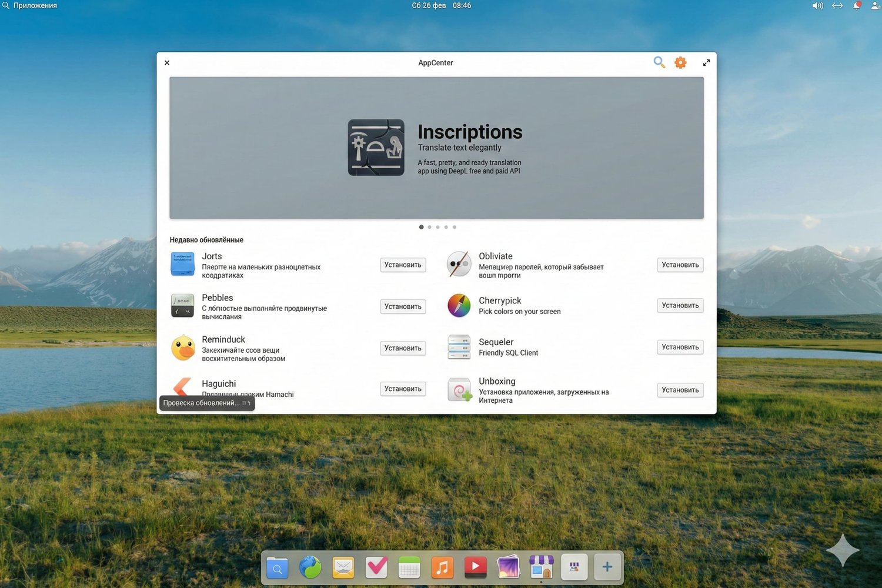Toggle the volume indicator in the panel
Image resolution: width=882 pixels, height=588 pixels.
pos(817,5)
